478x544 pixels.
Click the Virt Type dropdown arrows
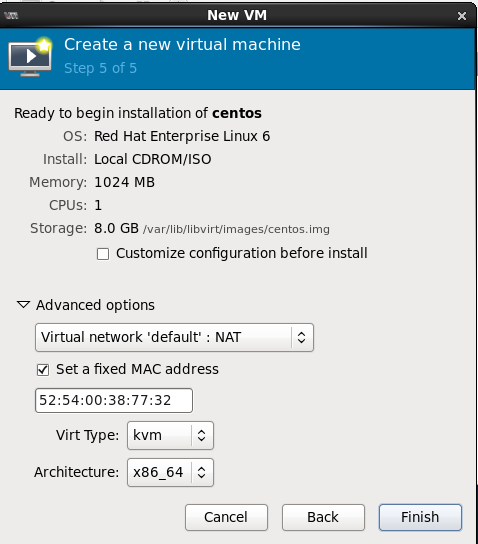(201, 435)
